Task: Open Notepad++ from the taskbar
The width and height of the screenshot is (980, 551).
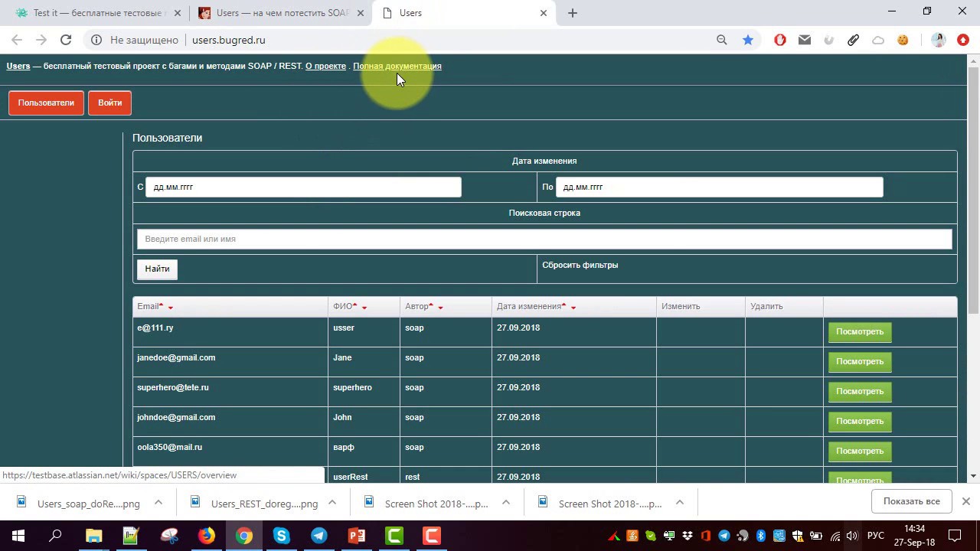Action: click(x=131, y=536)
